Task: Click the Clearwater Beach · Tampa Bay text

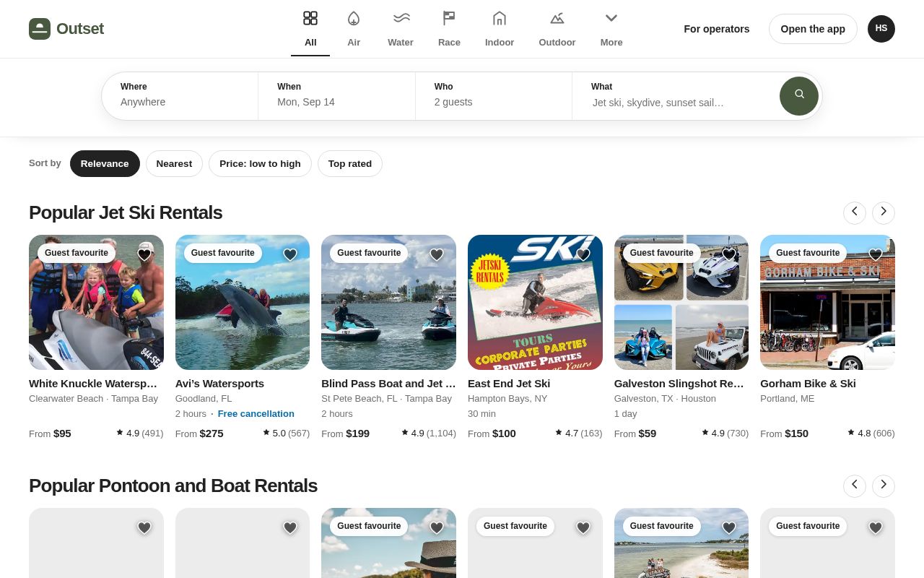Action: (93, 399)
